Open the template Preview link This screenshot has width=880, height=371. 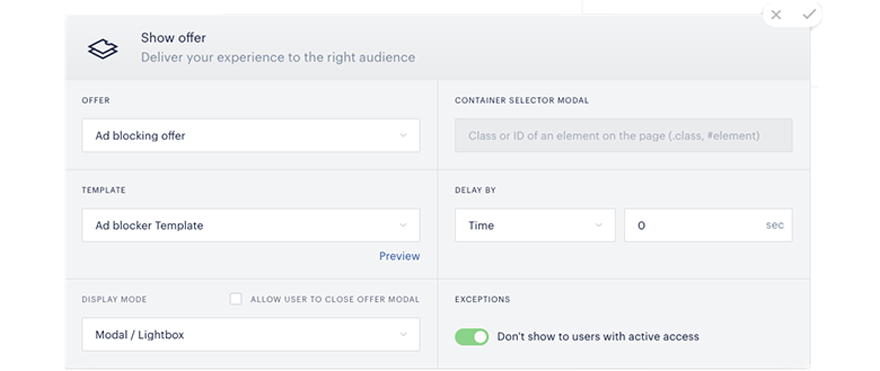(x=400, y=257)
